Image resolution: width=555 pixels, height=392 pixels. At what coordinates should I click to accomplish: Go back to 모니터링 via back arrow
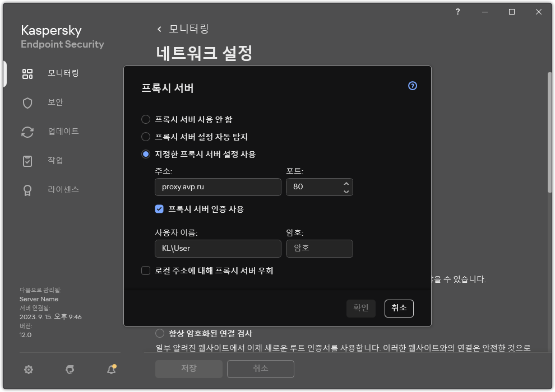pyautogui.click(x=159, y=29)
